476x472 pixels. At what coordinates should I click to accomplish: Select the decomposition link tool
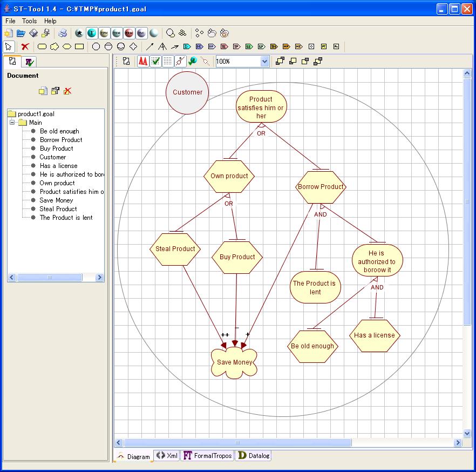coord(162,46)
